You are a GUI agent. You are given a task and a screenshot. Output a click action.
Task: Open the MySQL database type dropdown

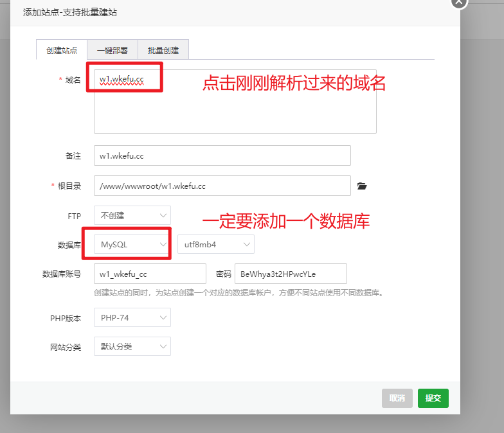pos(132,244)
